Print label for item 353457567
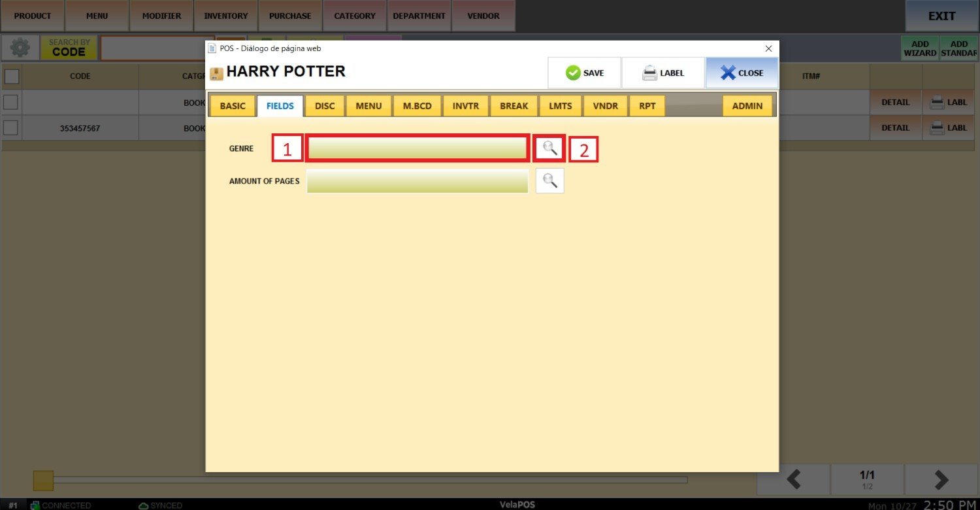This screenshot has width=980, height=510. (x=948, y=128)
